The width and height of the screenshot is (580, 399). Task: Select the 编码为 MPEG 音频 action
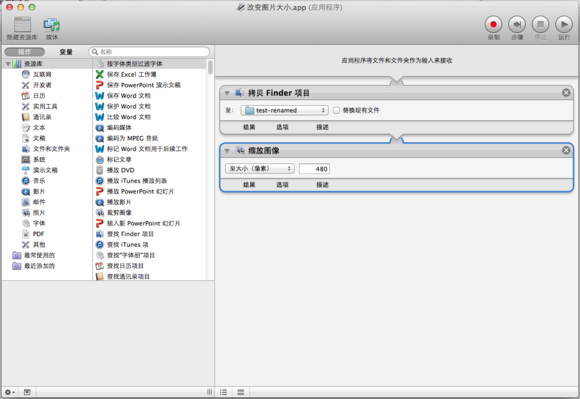click(132, 138)
